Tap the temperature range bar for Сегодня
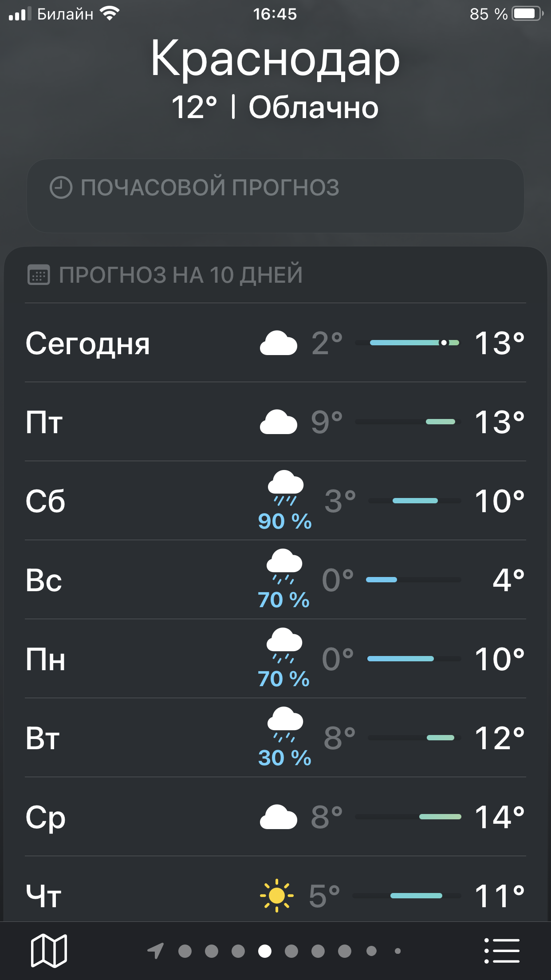This screenshot has width=551, height=980. [x=408, y=343]
